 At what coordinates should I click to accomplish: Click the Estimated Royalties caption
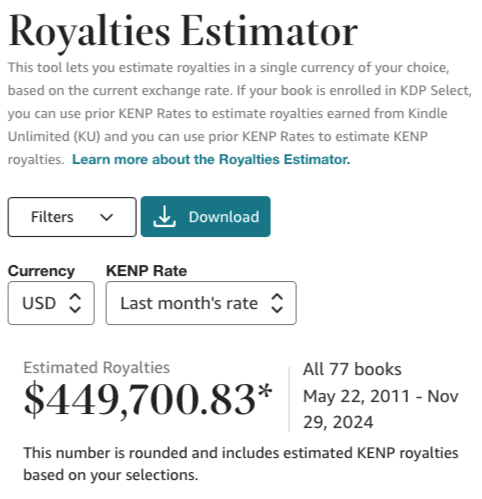tap(97, 368)
